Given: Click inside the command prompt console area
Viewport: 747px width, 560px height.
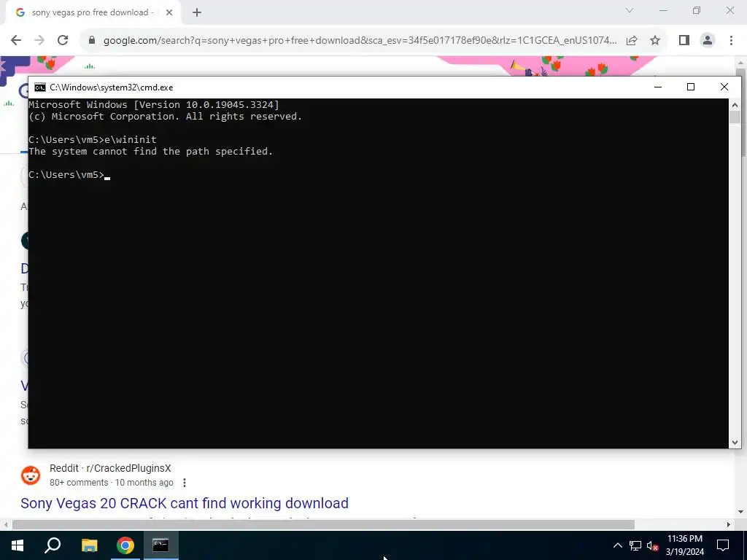Looking at the screenshot, I should click(x=379, y=273).
